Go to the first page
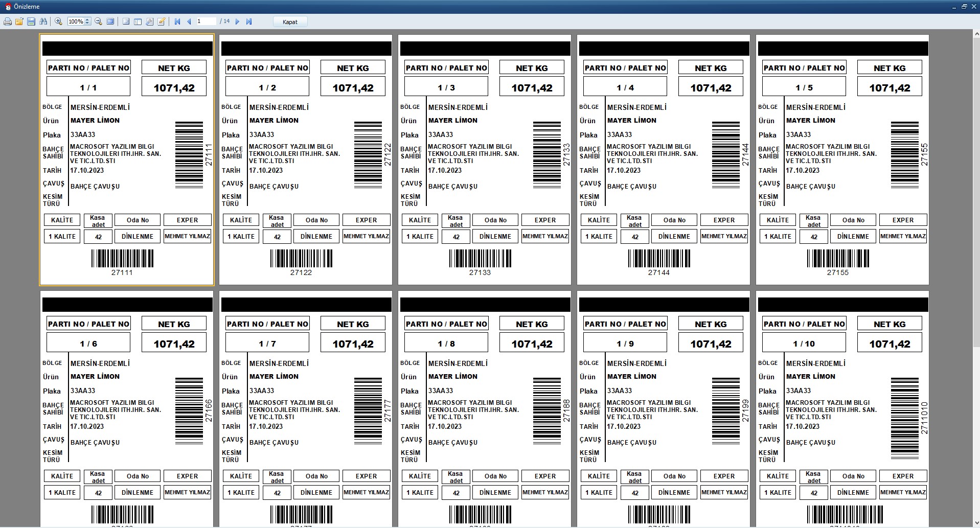The height and width of the screenshot is (528, 980). (x=177, y=21)
